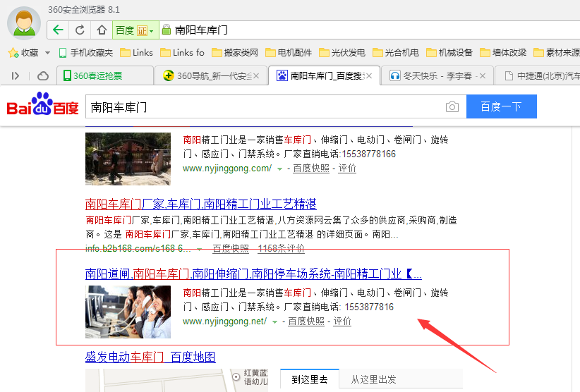
Task: Switch to the 冬天快乐 - 李宇春 tab
Action: (x=435, y=75)
